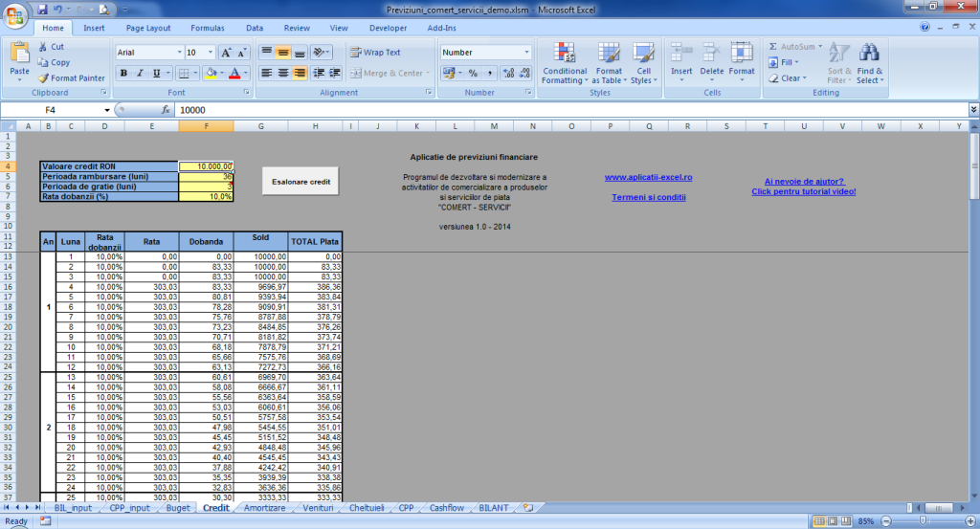Switch to the Insert ribbon tab

click(x=94, y=28)
